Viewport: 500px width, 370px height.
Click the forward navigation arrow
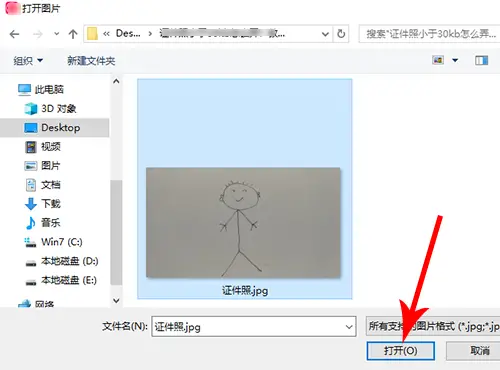click(38, 34)
